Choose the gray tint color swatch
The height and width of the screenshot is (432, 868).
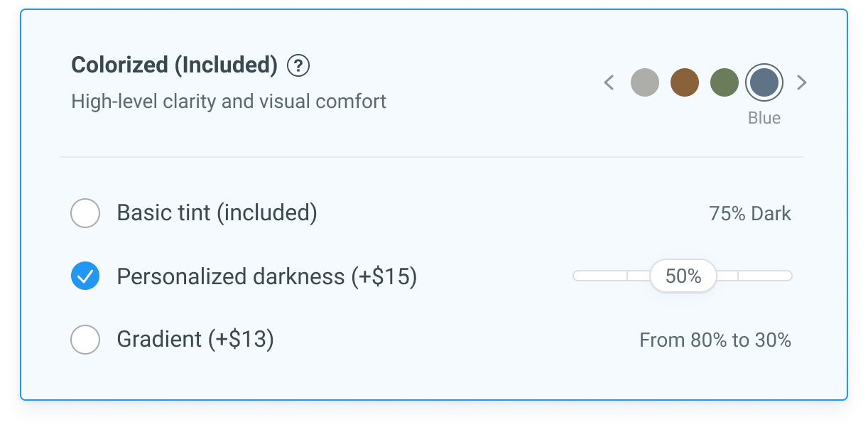(x=645, y=82)
